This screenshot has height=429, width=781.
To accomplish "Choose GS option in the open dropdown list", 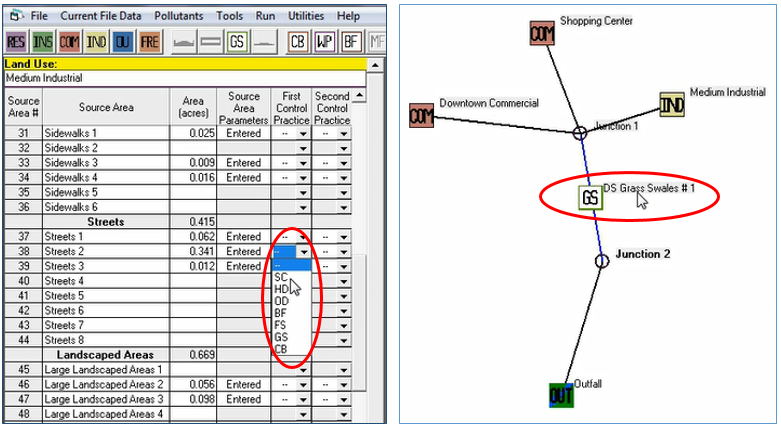I will tap(281, 337).
